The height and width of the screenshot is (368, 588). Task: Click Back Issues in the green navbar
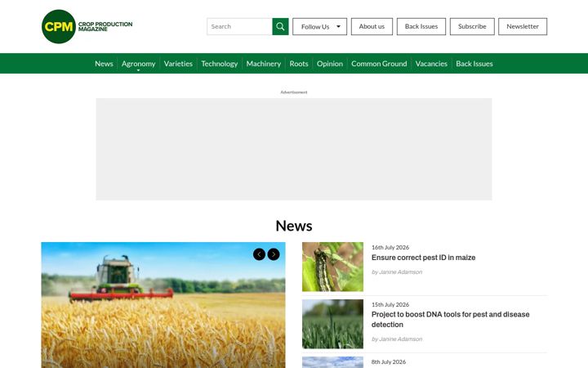pos(474,64)
